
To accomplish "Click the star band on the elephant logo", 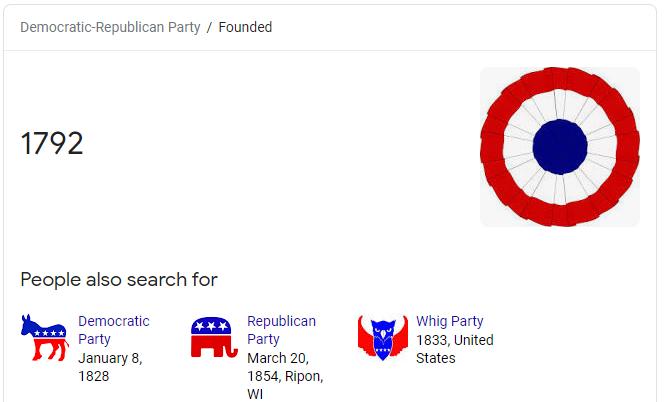I will tap(211, 326).
